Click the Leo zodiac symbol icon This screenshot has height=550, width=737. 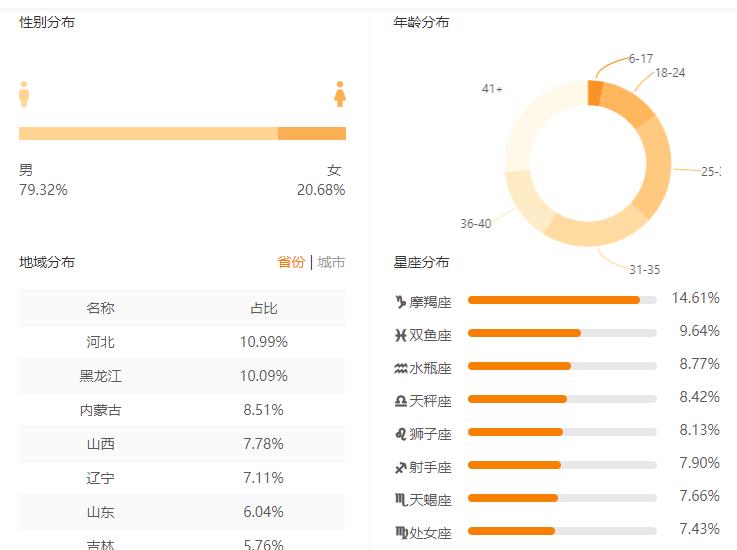[x=401, y=433]
